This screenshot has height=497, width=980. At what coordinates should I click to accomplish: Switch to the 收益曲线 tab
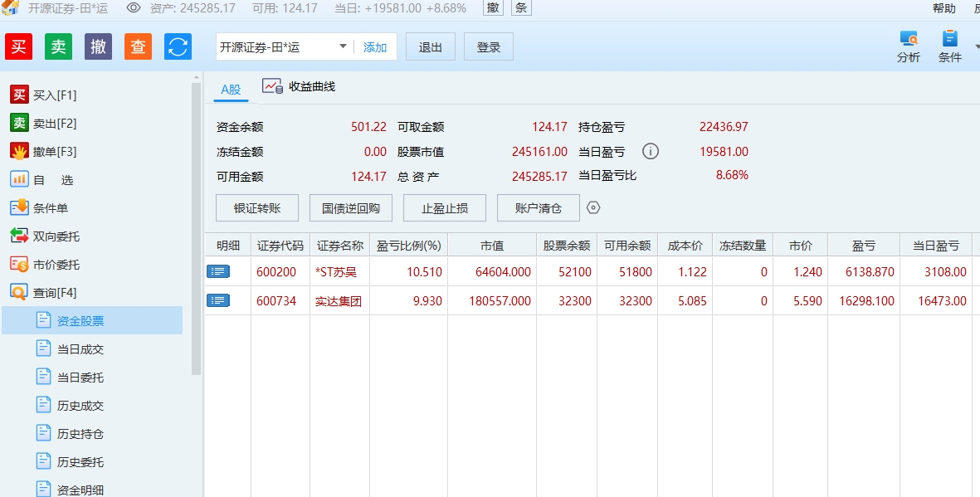[300, 86]
